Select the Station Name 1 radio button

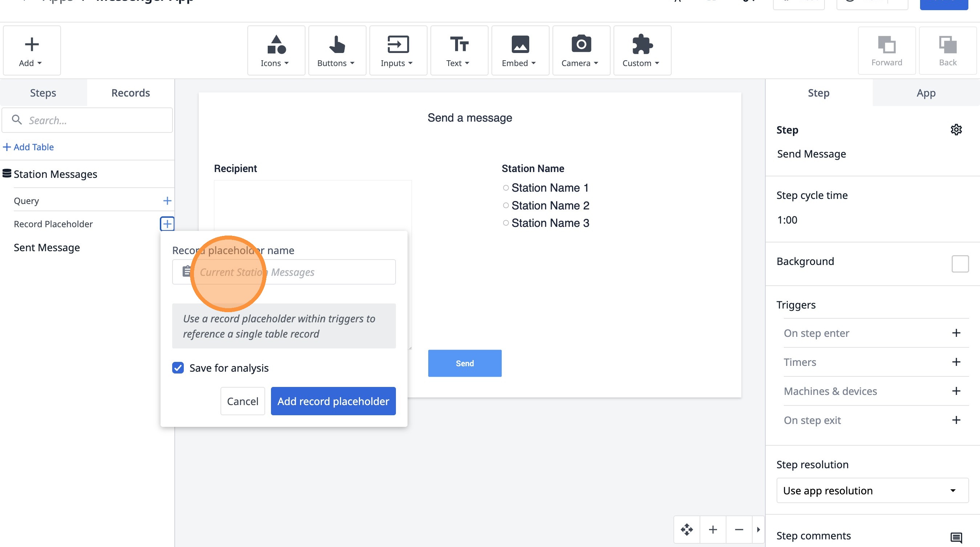pyautogui.click(x=506, y=188)
